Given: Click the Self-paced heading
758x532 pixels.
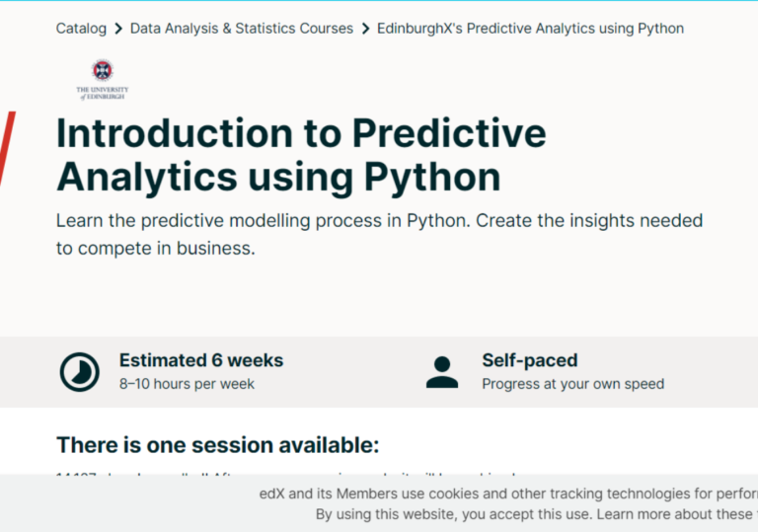Looking at the screenshot, I should coord(530,360).
